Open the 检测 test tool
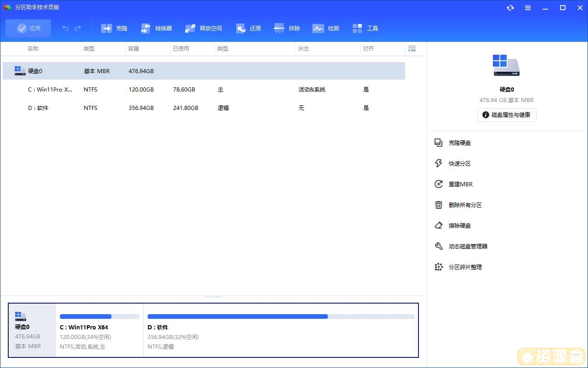Image resolution: width=588 pixels, height=368 pixels. [x=326, y=29]
